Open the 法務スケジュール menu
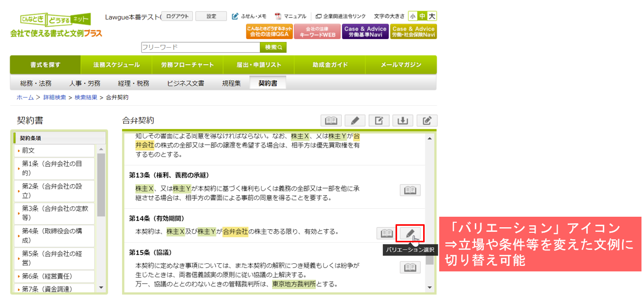The width and height of the screenshot is (644, 300). click(116, 65)
